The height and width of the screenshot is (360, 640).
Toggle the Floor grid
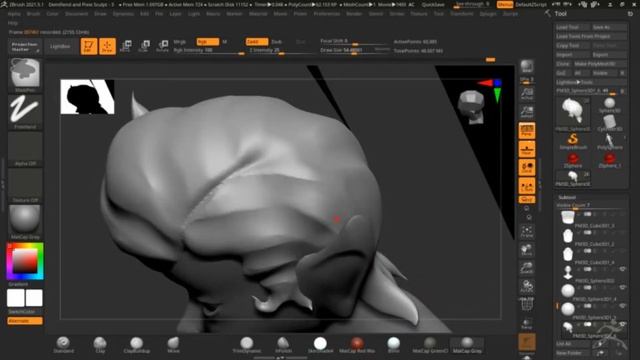(x=527, y=149)
